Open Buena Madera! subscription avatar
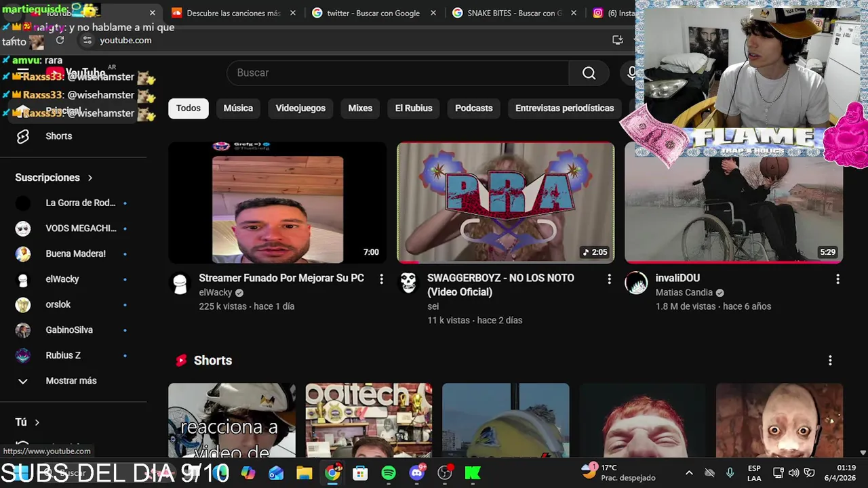The height and width of the screenshot is (488, 868). 23,254
